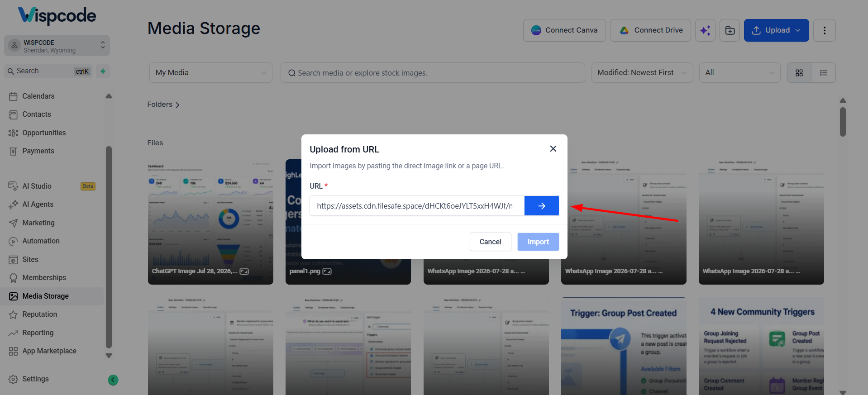Open AI Agents in sidebar
868x395 pixels.
38,205
